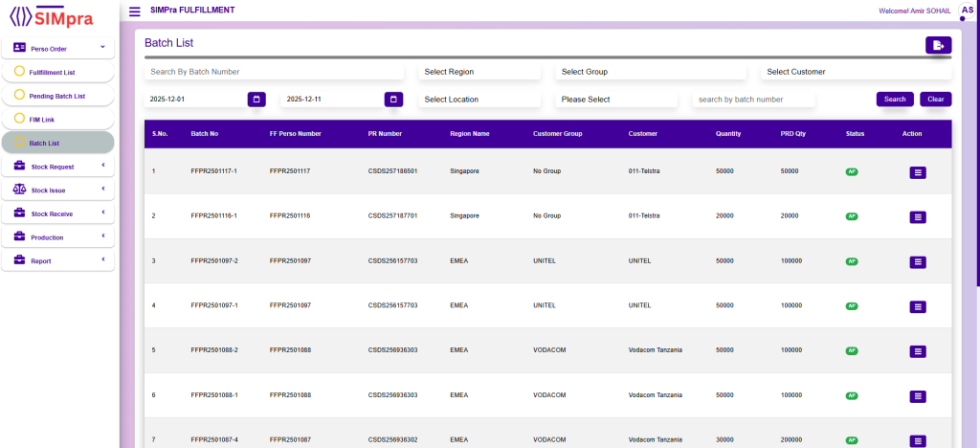The height and width of the screenshot is (448, 980).
Task: Click the AS user avatar icon
Action: (966, 9)
